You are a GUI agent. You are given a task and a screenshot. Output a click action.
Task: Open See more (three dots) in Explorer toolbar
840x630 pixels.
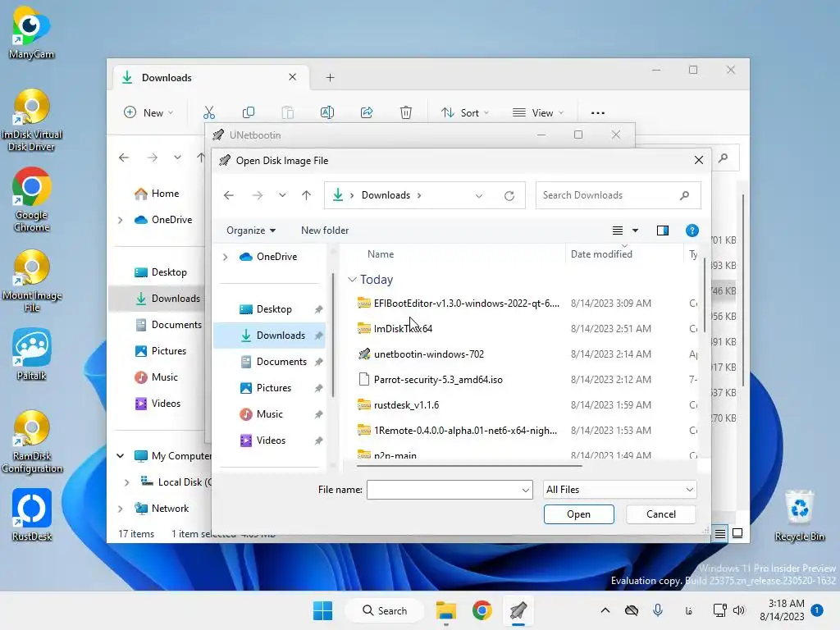point(598,113)
